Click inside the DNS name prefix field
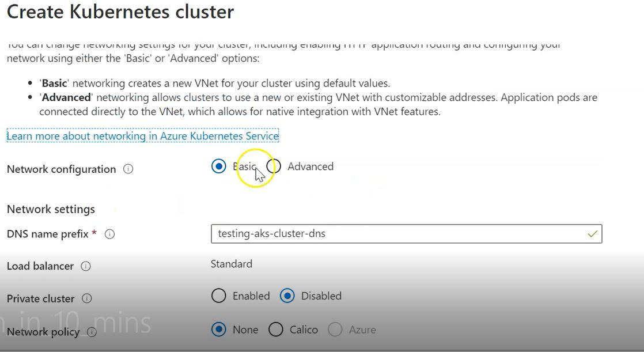Viewport: 644px width, 352px height. click(403, 234)
